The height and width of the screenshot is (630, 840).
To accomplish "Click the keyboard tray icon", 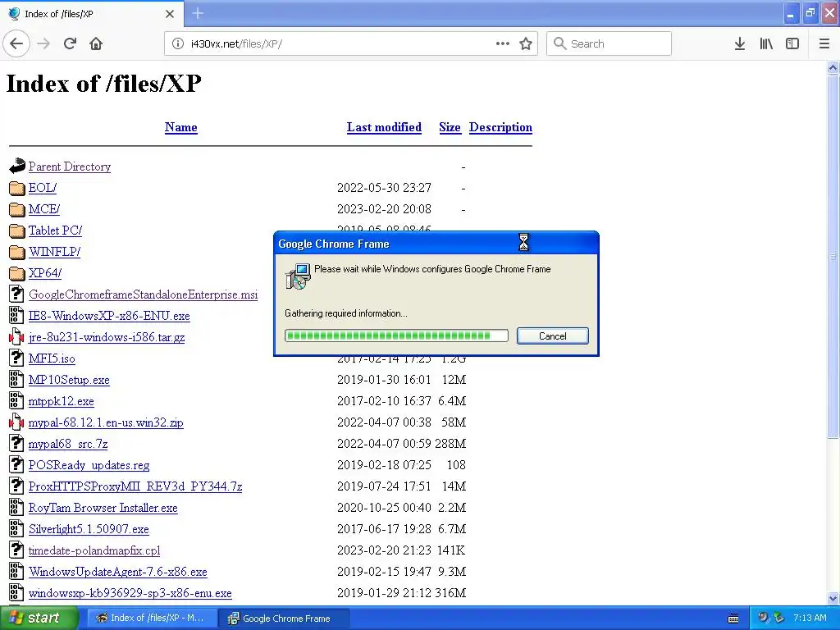I will (x=733, y=619).
